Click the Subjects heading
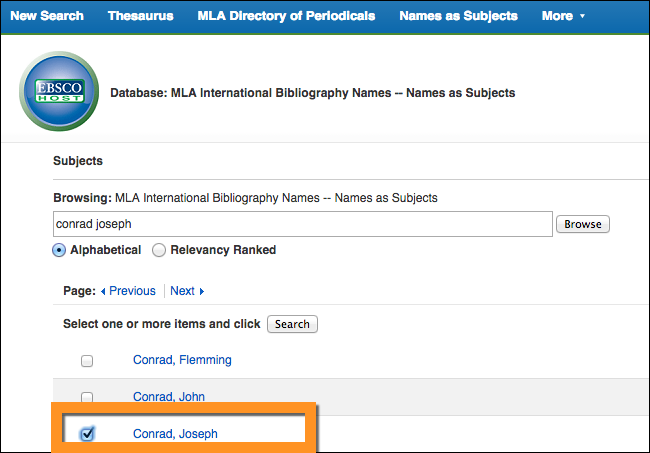 (78, 161)
